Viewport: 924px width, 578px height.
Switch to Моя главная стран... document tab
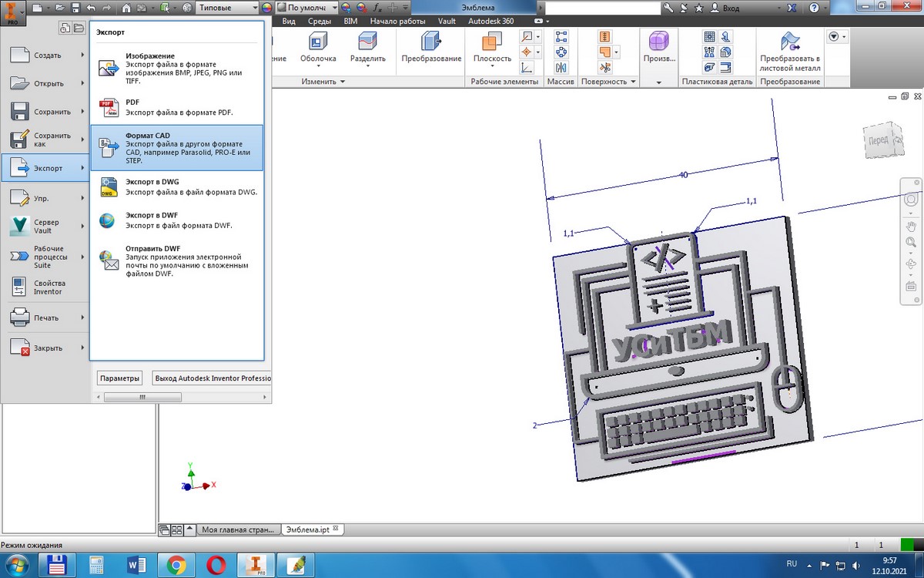237,530
